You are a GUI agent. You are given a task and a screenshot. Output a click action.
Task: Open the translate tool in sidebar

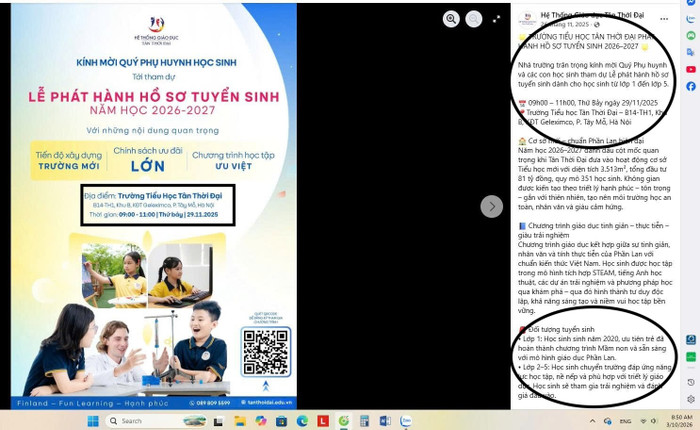point(691,52)
